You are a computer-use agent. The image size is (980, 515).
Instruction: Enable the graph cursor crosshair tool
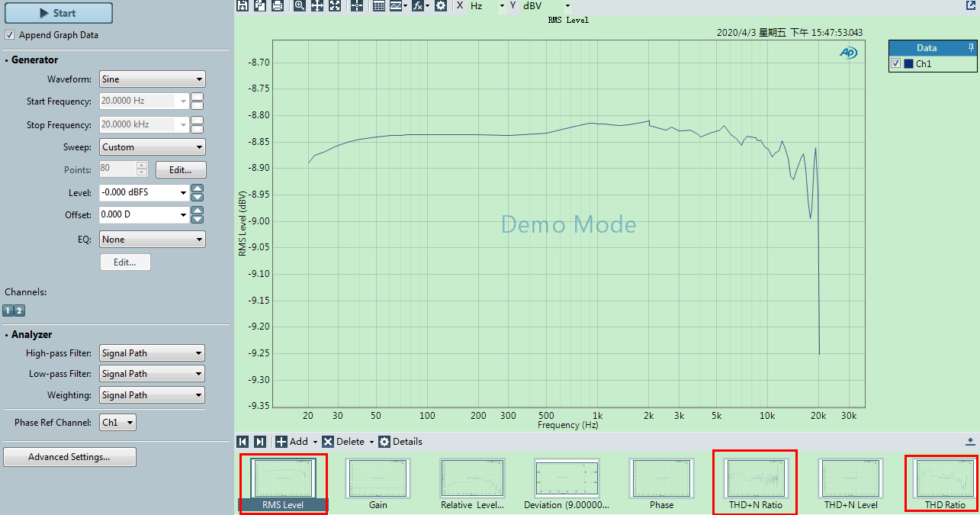[357, 5]
